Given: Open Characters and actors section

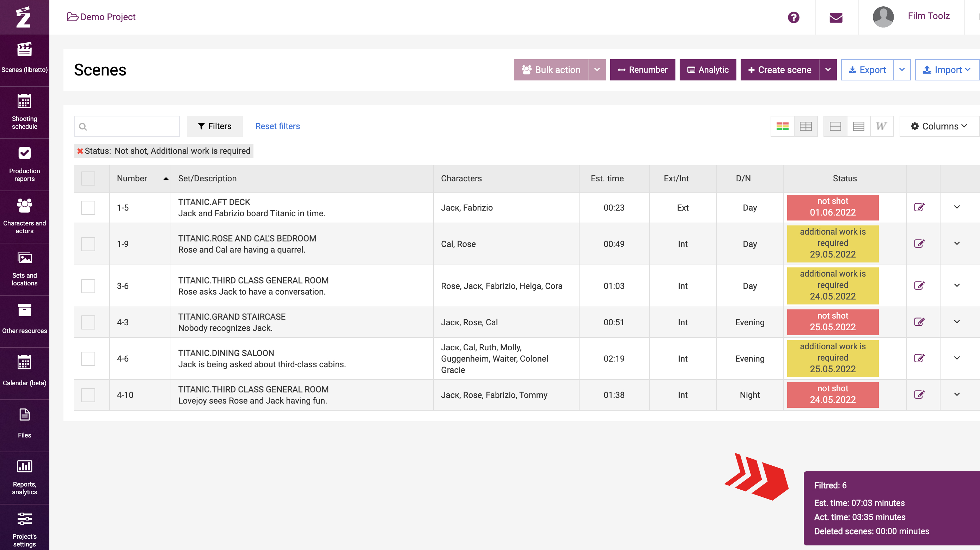Looking at the screenshot, I should pos(24,217).
